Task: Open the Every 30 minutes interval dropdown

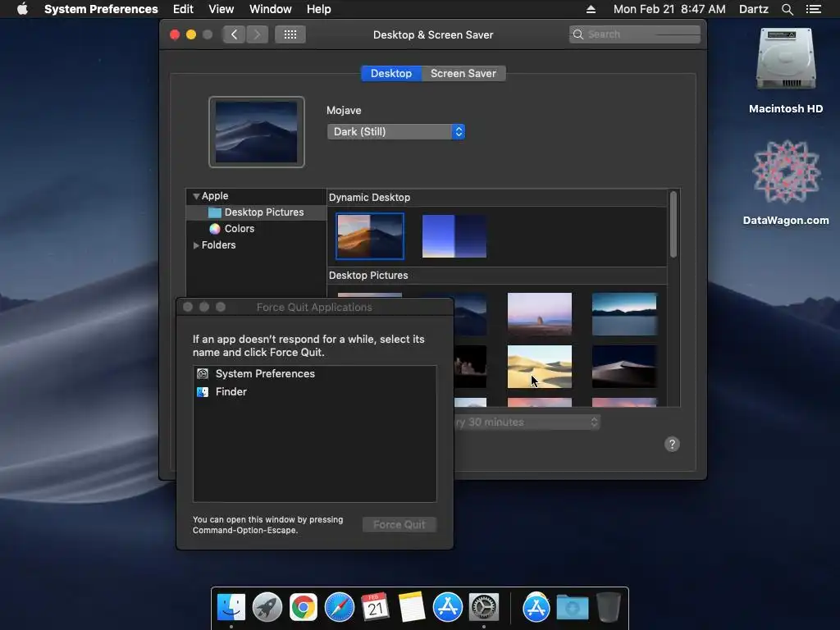Action: click(x=527, y=422)
